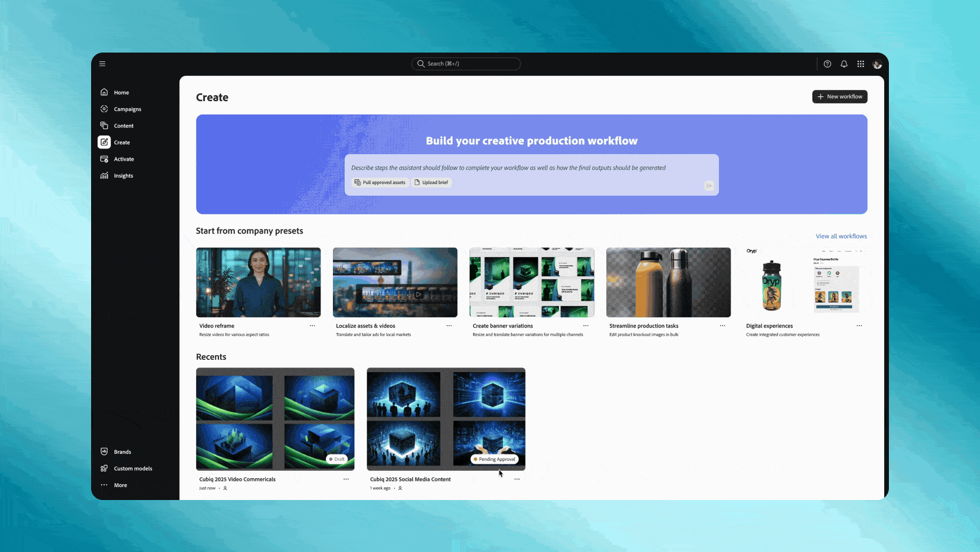Open options menu for Create banner variations

click(x=586, y=326)
